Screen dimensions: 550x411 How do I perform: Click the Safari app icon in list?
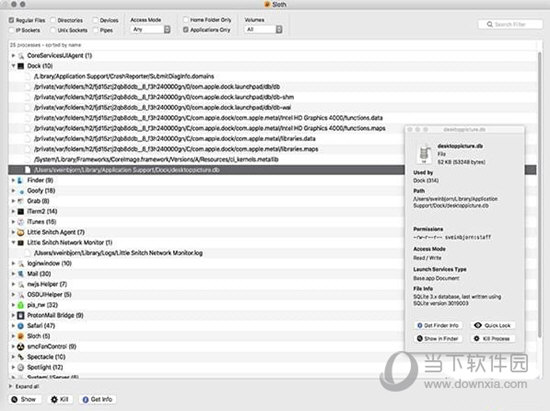21,326
